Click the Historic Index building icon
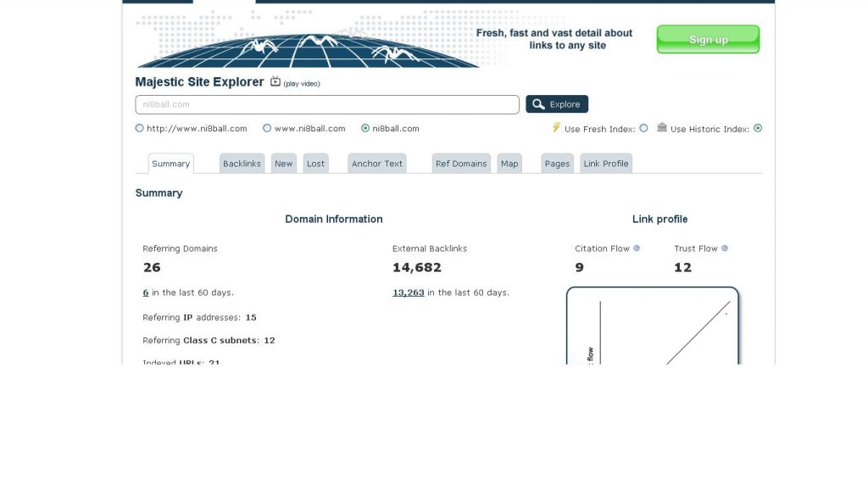The width and height of the screenshot is (868, 490). click(x=661, y=127)
